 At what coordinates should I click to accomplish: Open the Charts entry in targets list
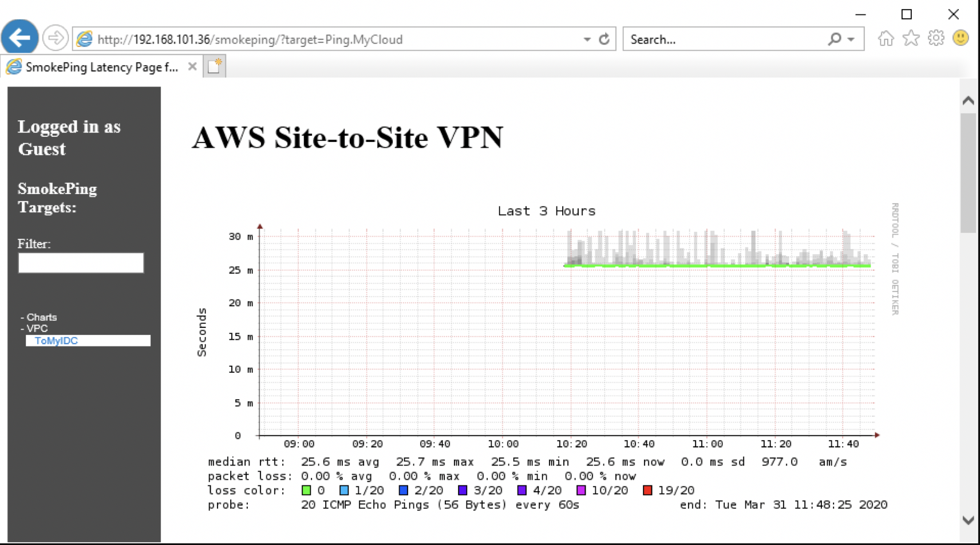point(42,317)
